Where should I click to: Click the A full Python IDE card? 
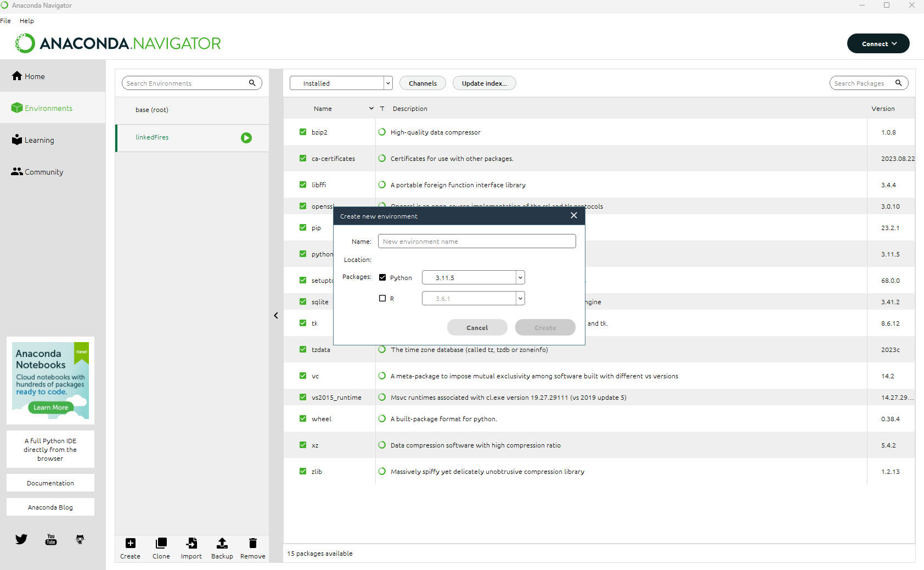pyautogui.click(x=50, y=449)
